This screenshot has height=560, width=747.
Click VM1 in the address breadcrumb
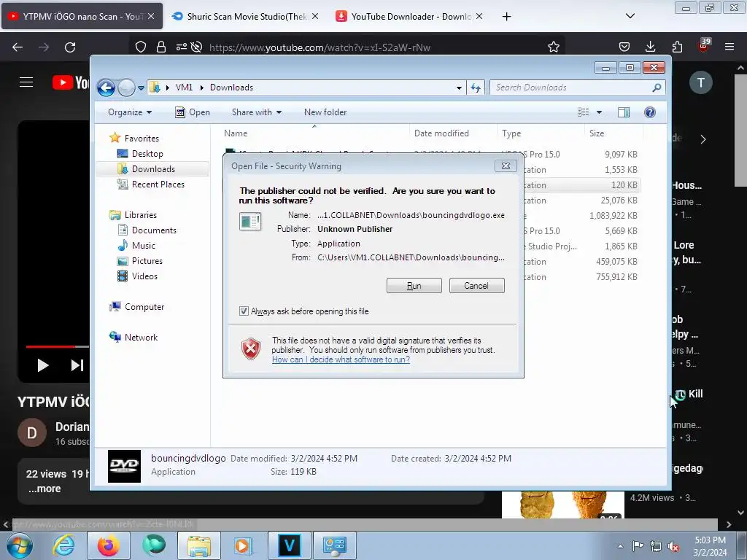point(184,87)
